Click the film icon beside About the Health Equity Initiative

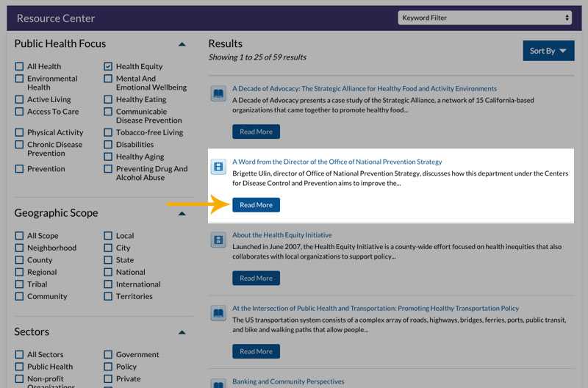pos(218,240)
